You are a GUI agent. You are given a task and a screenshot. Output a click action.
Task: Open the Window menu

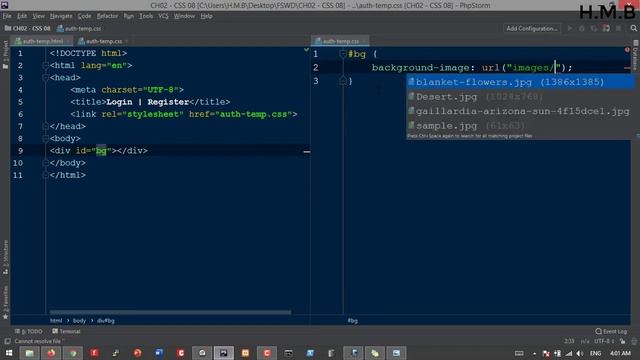(x=184, y=16)
